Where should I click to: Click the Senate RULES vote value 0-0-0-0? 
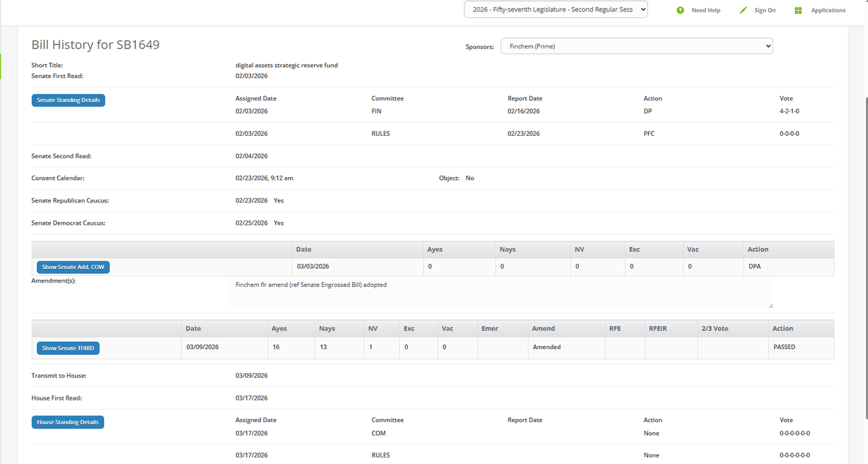click(789, 134)
